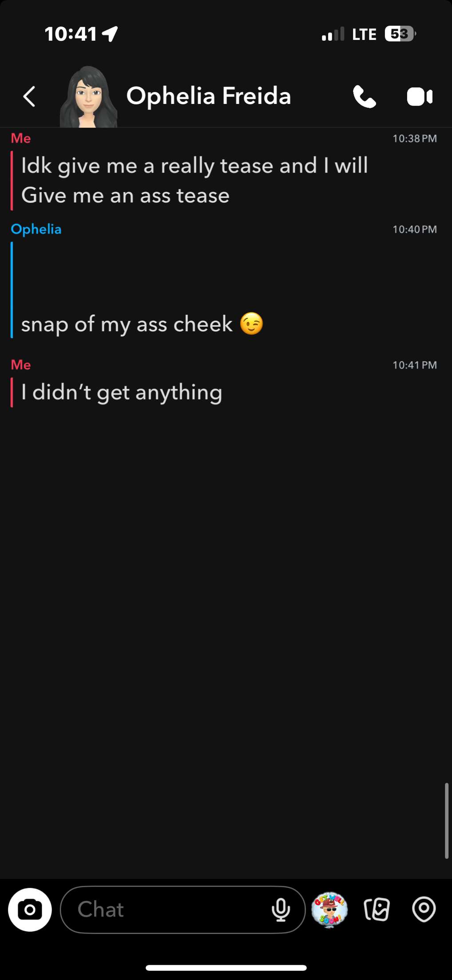This screenshot has width=452, height=980.
Task: Tap the location pin icon
Action: click(x=424, y=910)
